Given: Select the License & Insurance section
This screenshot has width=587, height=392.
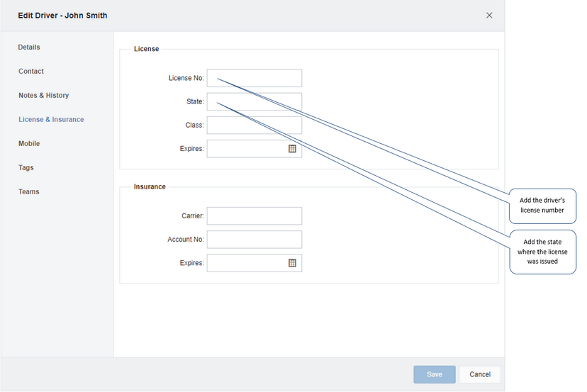Looking at the screenshot, I should click(x=51, y=119).
